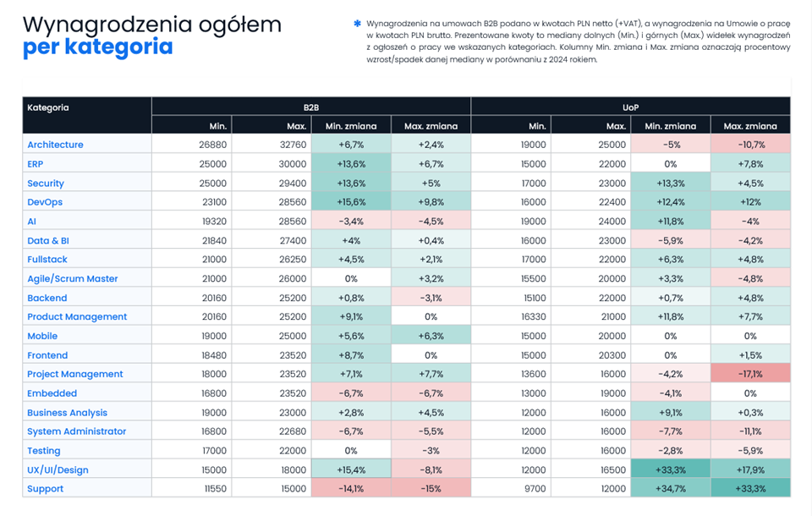Viewport: 812px width, 516px height.
Task: Select the Business Analysis category
Action: 67,413
